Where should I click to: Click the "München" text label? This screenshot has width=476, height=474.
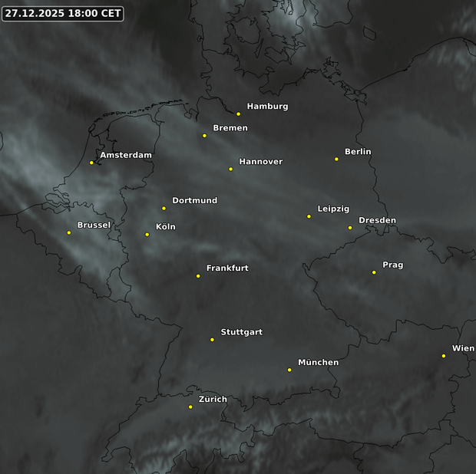coord(318,362)
